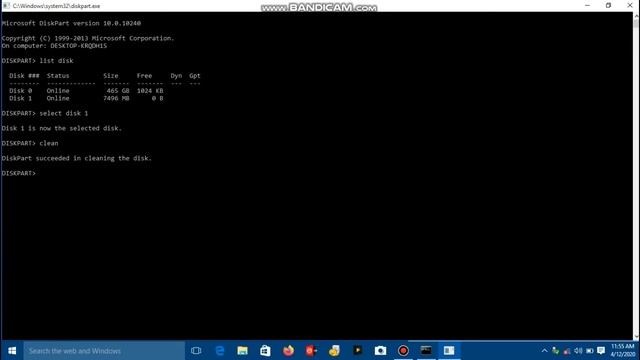Open File Explorer from the taskbar
This screenshot has width=640, height=360.
point(242,351)
